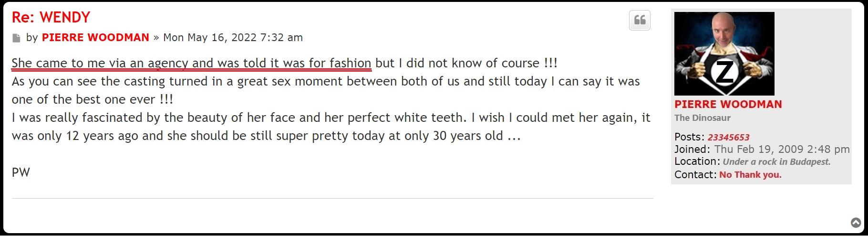The height and width of the screenshot is (236, 868).
Task: Click the "No Thank you." contact text
Action: point(750,175)
